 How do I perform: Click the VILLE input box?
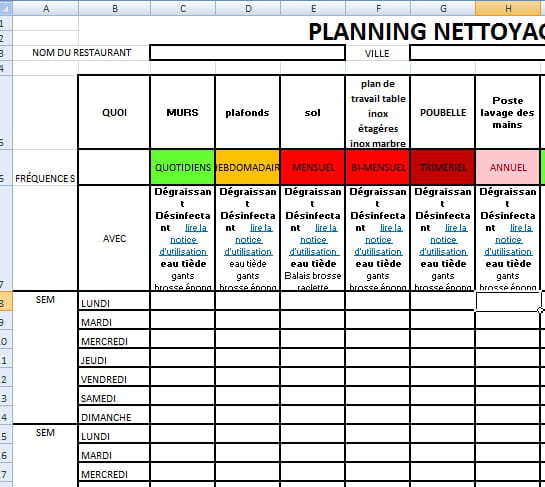coord(478,53)
